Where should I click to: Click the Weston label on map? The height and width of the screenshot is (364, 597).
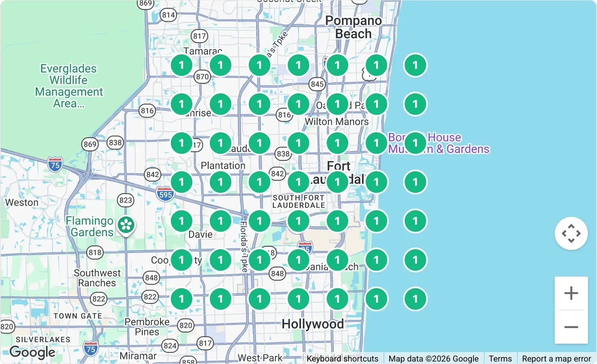pos(22,202)
